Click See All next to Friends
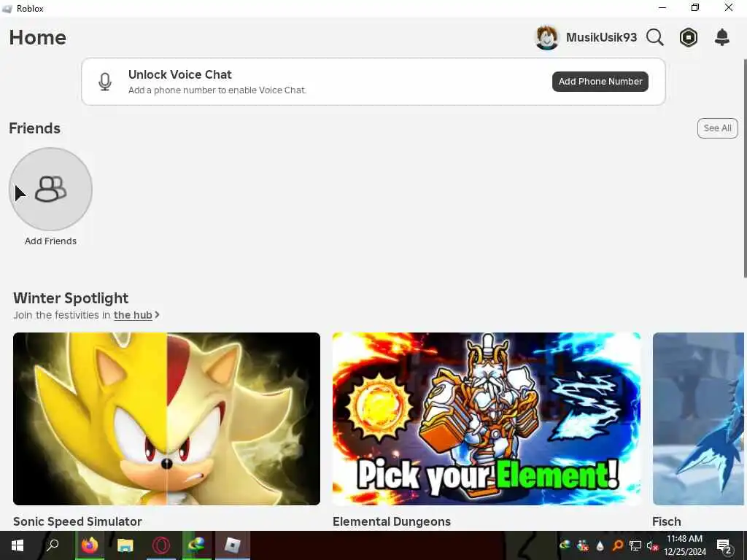This screenshot has width=747, height=560. click(x=718, y=128)
